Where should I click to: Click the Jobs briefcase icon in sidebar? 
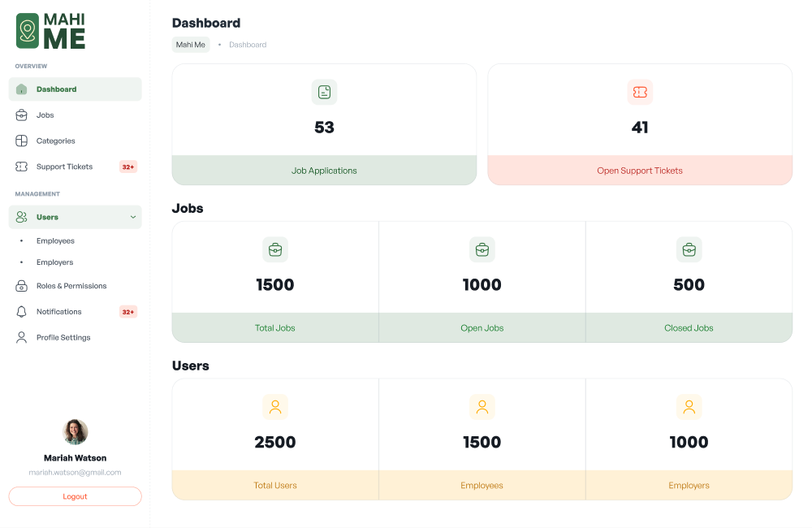coord(21,115)
